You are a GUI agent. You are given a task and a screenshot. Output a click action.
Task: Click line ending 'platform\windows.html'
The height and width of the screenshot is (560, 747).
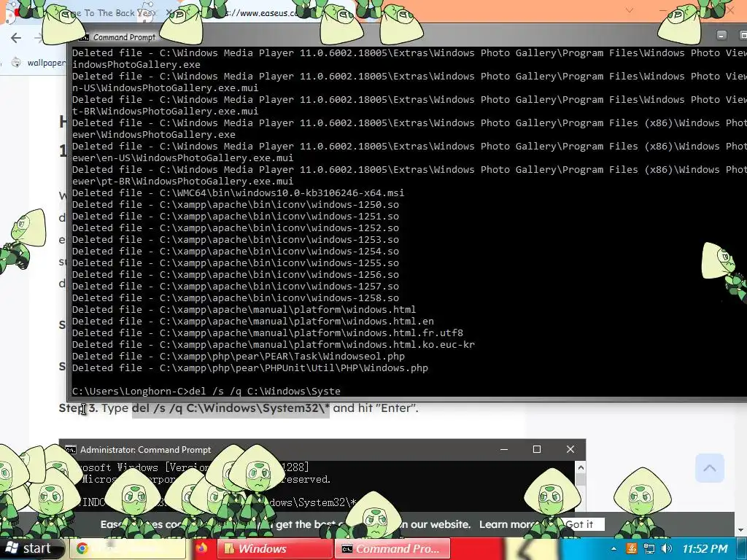point(244,309)
